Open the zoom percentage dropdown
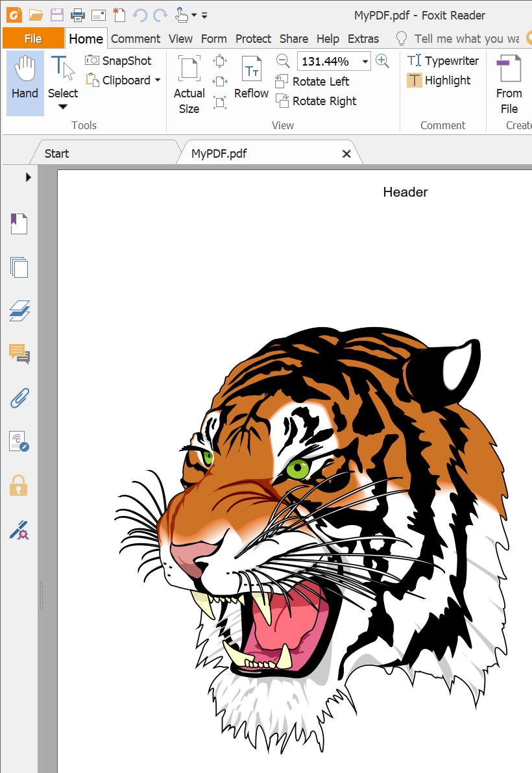532x773 pixels. click(365, 62)
